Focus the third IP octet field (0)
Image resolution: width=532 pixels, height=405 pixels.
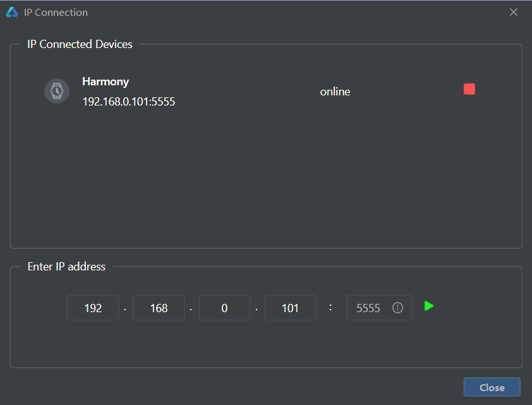pyautogui.click(x=224, y=308)
